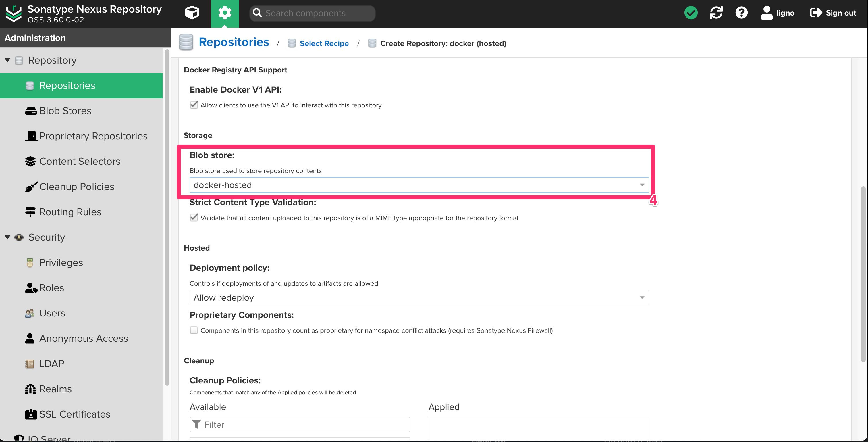Click the cleanup policies Filter input field
This screenshot has width=868, height=442.
click(x=299, y=424)
